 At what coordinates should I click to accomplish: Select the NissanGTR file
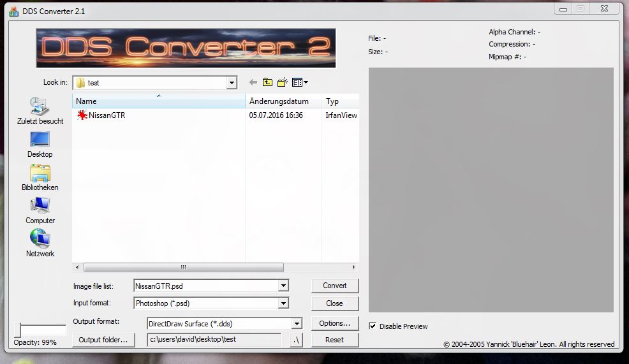coord(107,115)
